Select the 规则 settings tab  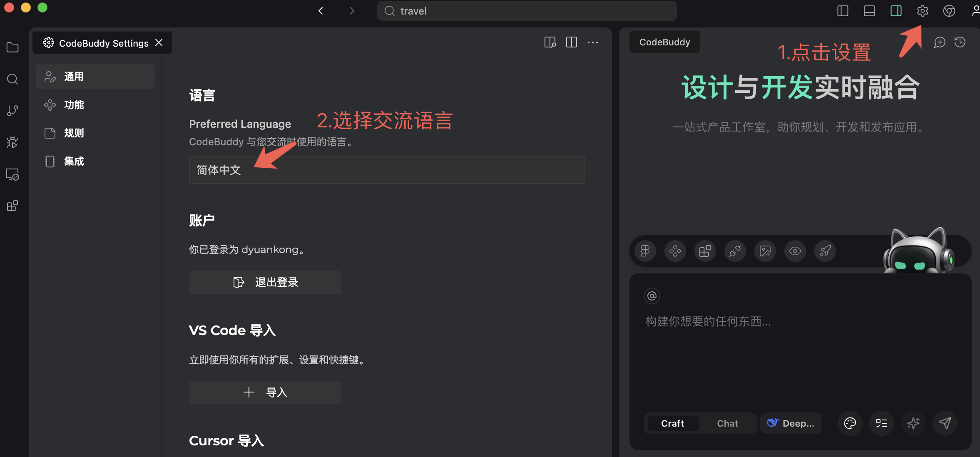[74, 133]
